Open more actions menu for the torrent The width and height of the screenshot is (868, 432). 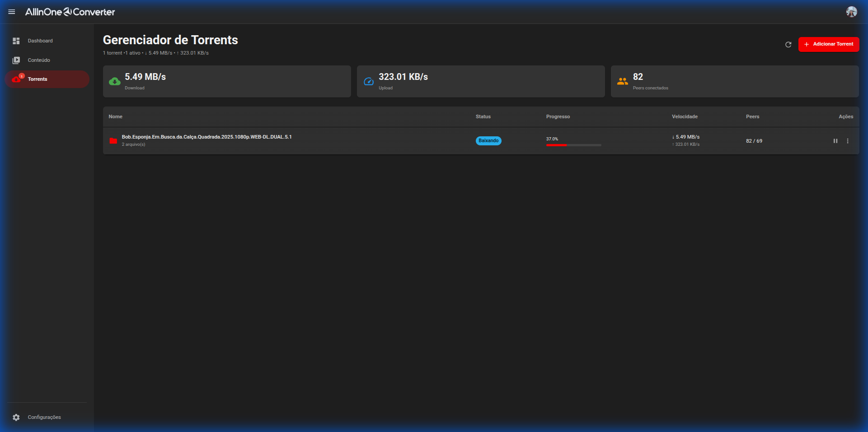pyautogui.click(x=847, y=141)
